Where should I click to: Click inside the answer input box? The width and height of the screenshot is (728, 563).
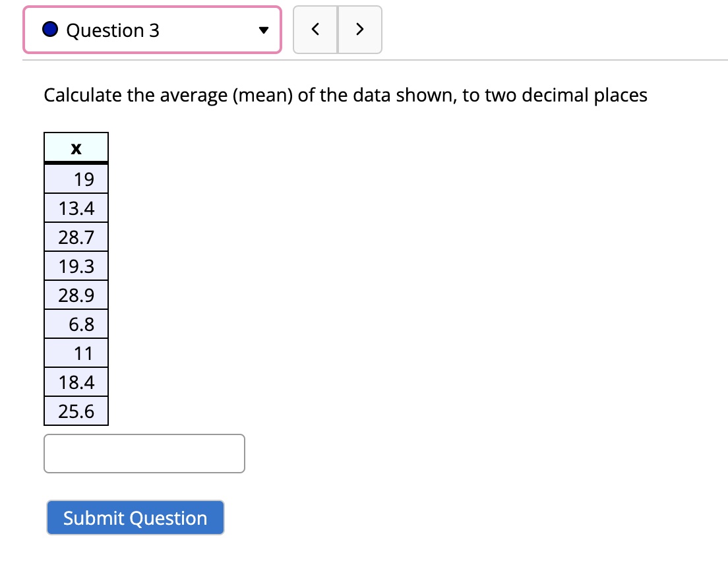144,454
